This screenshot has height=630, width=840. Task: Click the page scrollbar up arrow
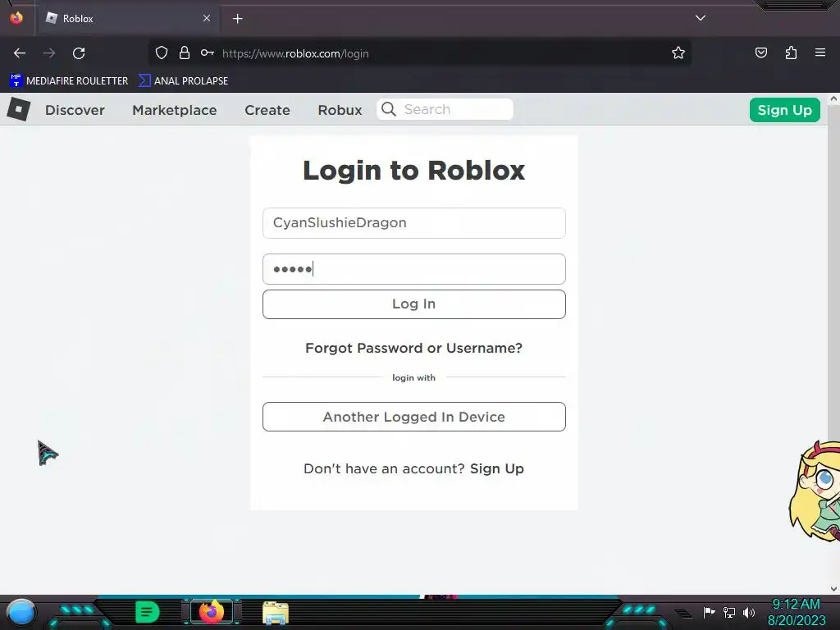(x=833, y=99)
